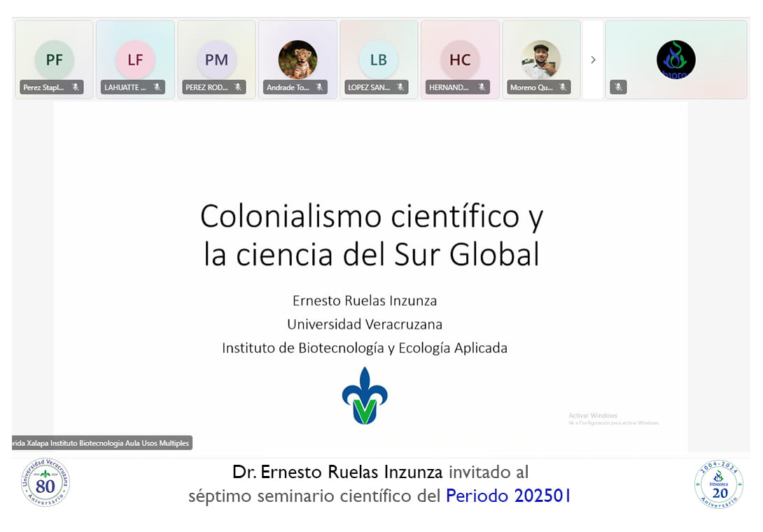The image size is (763, 532).
Task: Click the Inbioteca logo avatar tile
Action: click(675, 59)
